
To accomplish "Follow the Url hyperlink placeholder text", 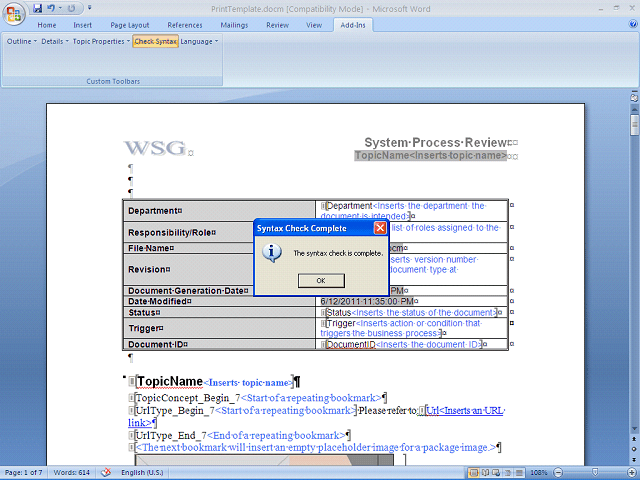I will point(464,411).
